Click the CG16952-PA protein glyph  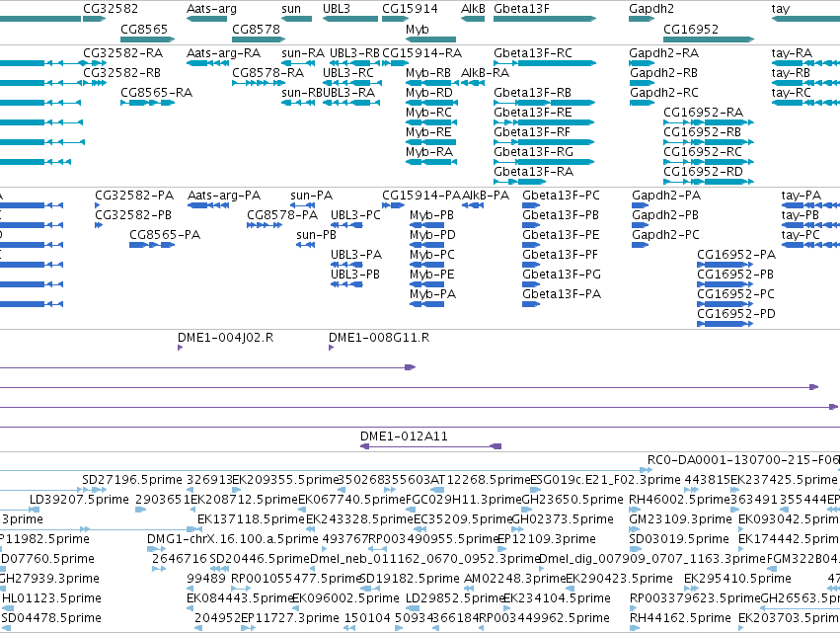pos(725,265)
